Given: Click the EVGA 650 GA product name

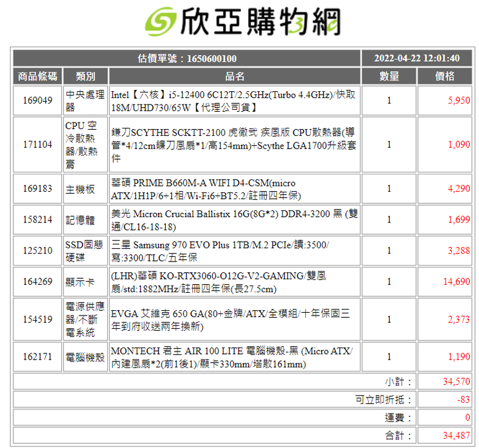Looking at the screenshot, I should tap(230, 320).
